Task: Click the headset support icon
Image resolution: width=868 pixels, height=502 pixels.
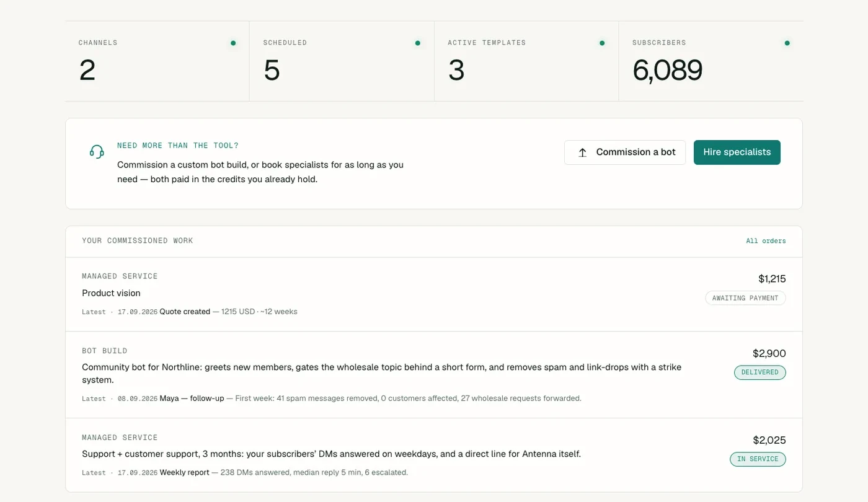Action: pos(96,152)
